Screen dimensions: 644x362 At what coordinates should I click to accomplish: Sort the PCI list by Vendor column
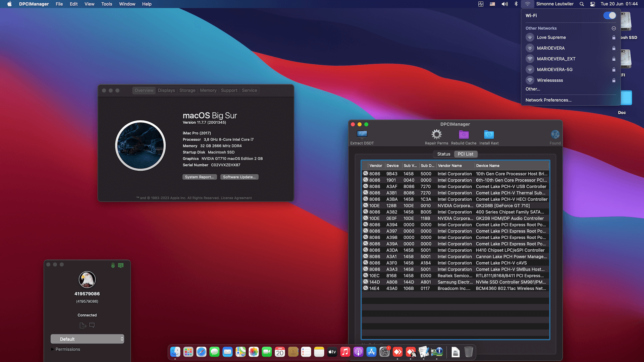[376, 166]
